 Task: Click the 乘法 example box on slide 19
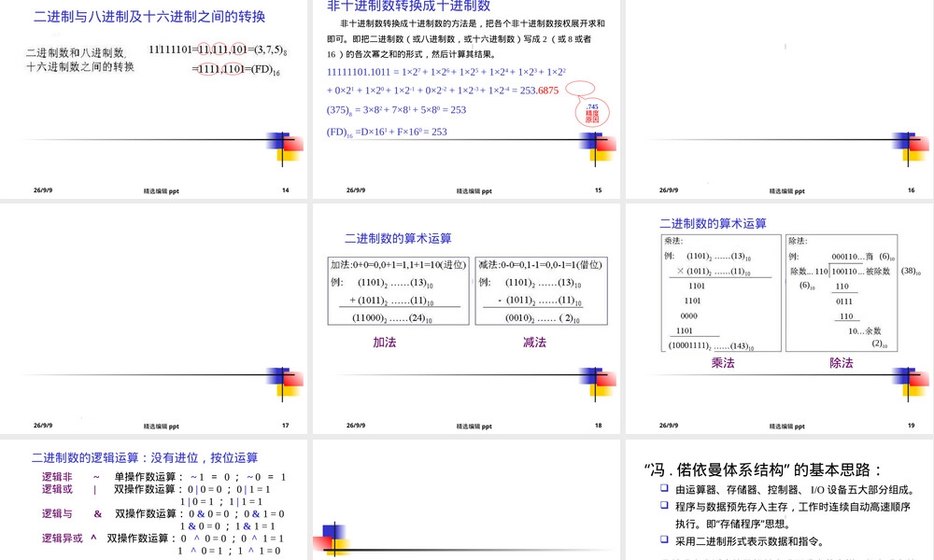click(x=721, y=293)
